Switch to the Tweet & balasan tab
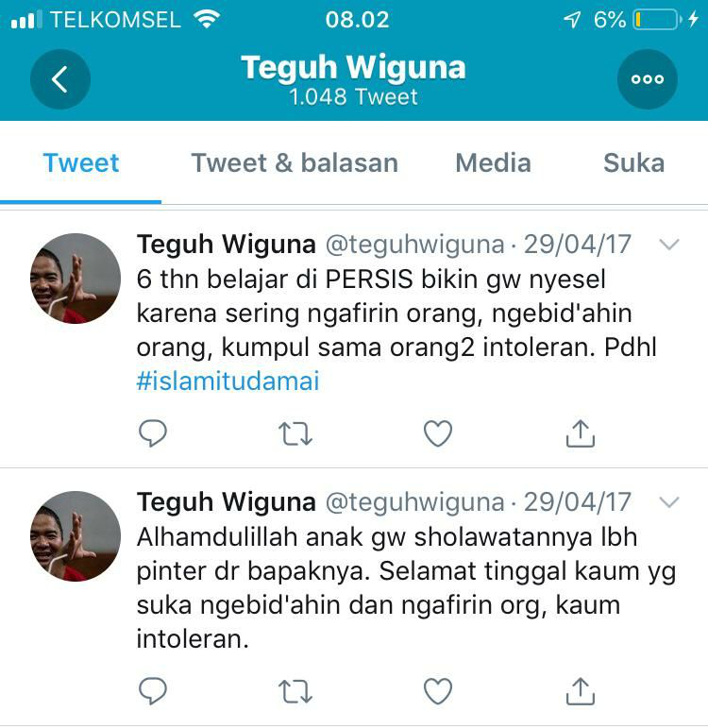708x728 pixels. pos(295,163)
